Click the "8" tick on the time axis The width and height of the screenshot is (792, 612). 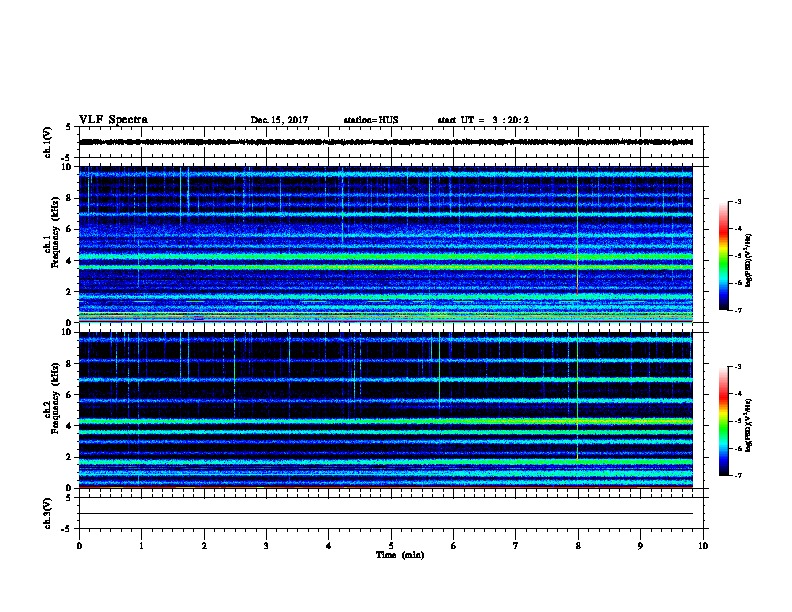pyautogui.click(x=578, y=546)
